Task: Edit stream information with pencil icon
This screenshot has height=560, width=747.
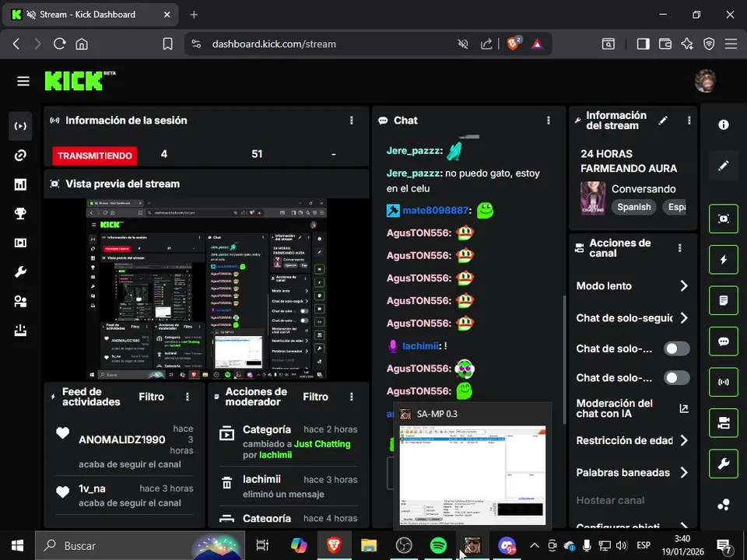Action: click(x=663, y=121)
